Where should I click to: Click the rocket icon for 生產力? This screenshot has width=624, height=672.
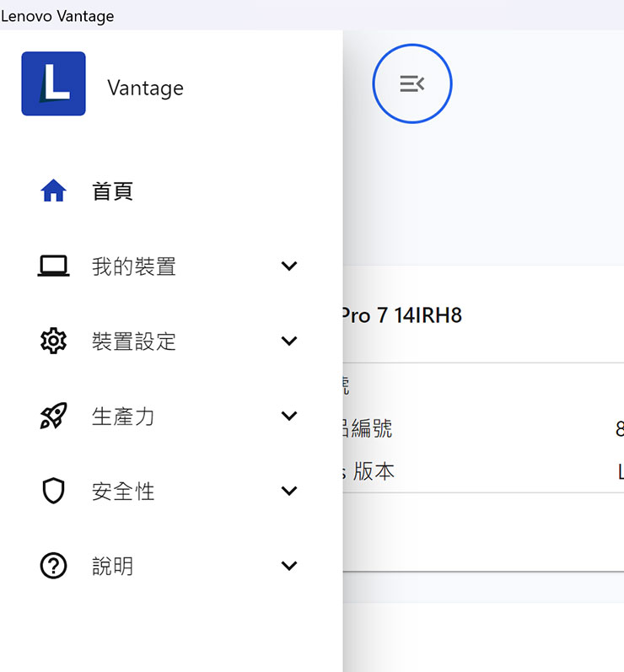[x=54, y=416]
